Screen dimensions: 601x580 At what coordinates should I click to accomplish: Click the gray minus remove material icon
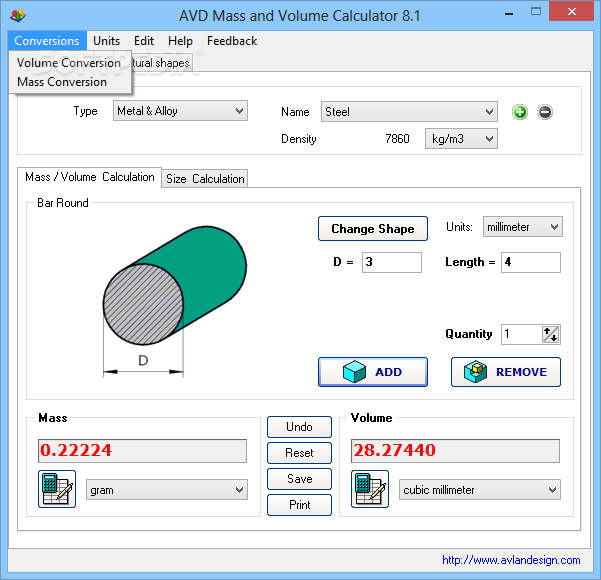pos(545,112)
